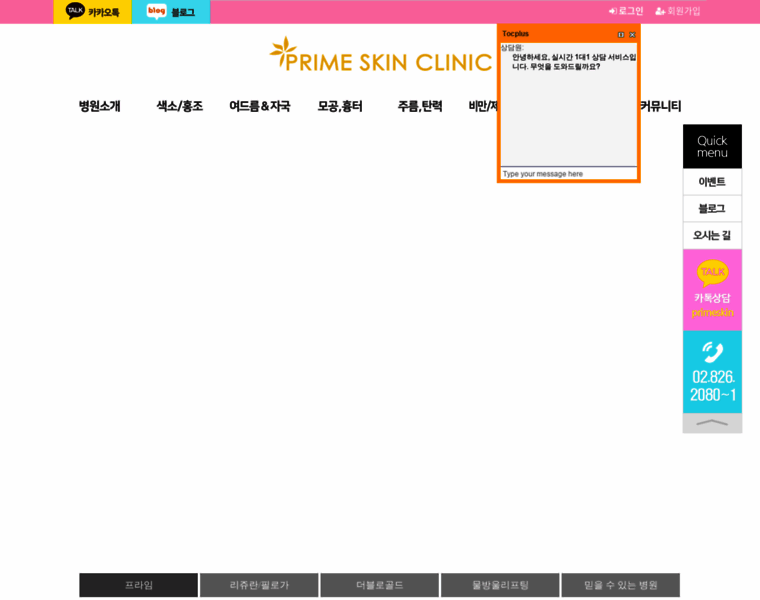Click the phone number 02.826.2080 banner
This screenshot has height=600, width=760.
[712, 372]
